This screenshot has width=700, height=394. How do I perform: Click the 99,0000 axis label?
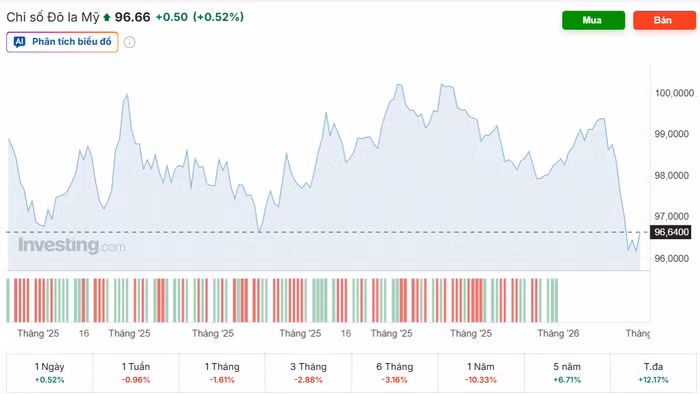[671, 134]
